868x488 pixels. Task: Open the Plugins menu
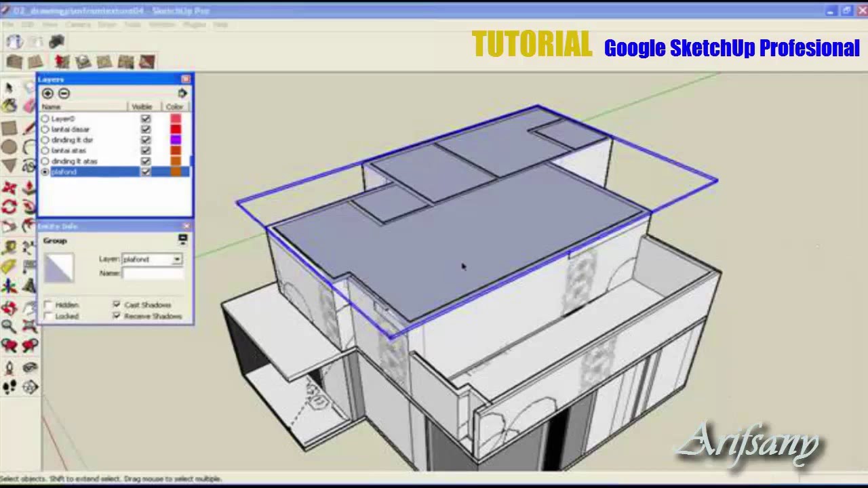(x=195, y=24)
